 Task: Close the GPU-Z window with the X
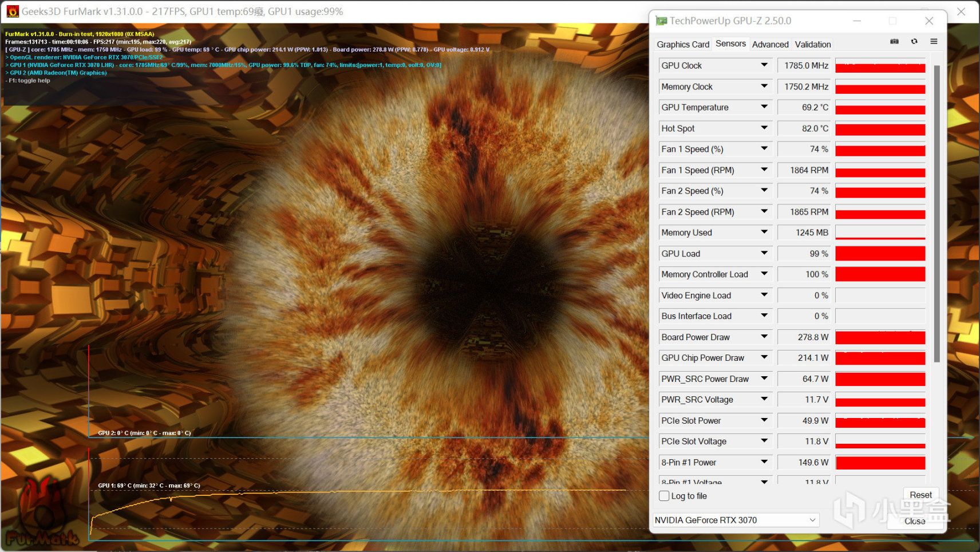929,21
